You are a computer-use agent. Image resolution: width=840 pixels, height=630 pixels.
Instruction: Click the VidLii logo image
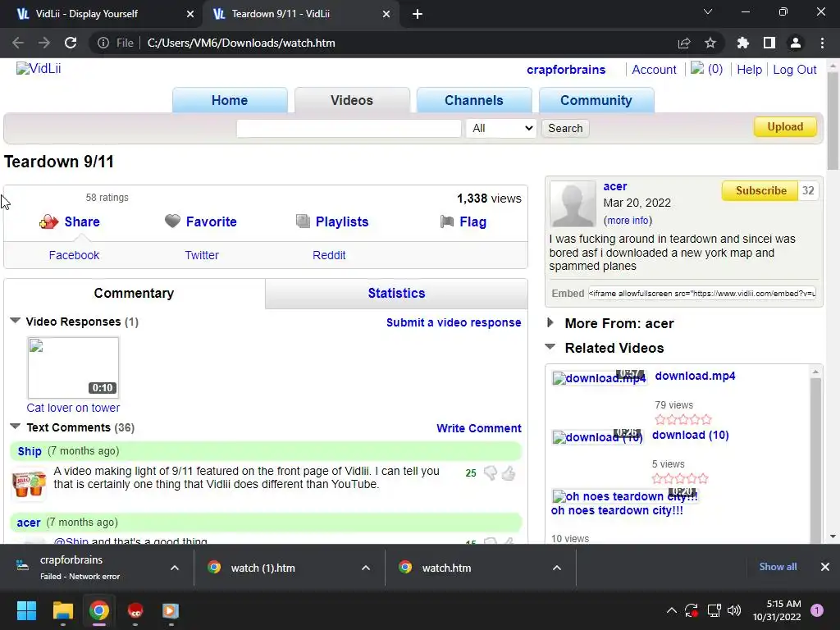[x=39, y=69]
